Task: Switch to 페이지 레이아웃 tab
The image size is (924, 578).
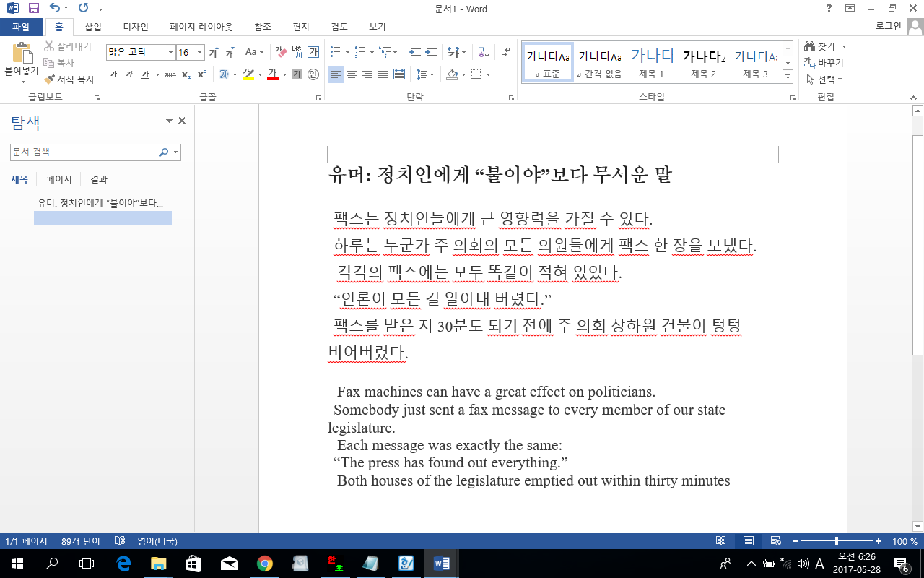Action: pos(201,27)
